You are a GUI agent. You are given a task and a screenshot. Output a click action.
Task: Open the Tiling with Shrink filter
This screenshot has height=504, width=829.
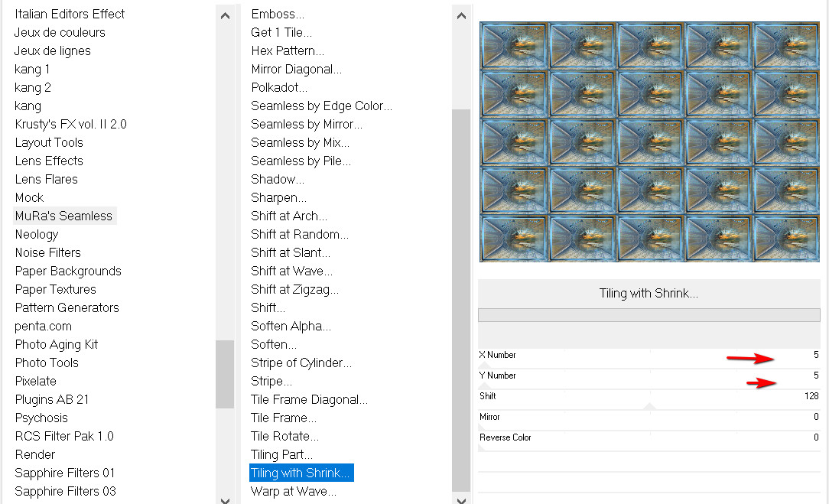click(x=301, y=473)
